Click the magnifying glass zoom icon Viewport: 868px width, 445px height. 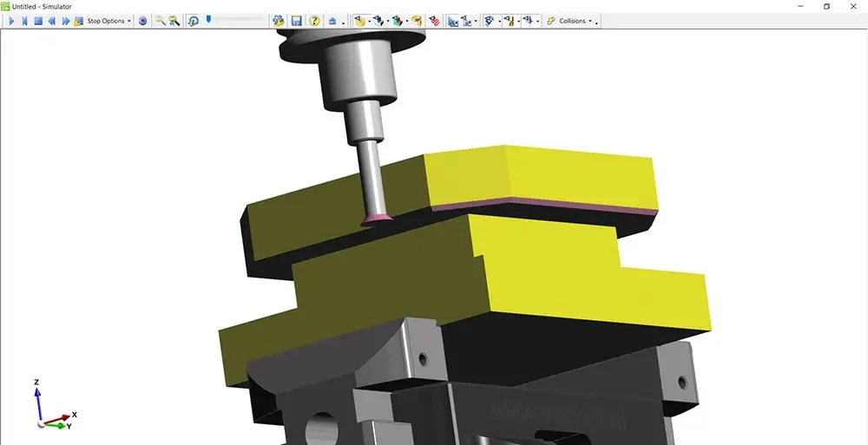161,21
